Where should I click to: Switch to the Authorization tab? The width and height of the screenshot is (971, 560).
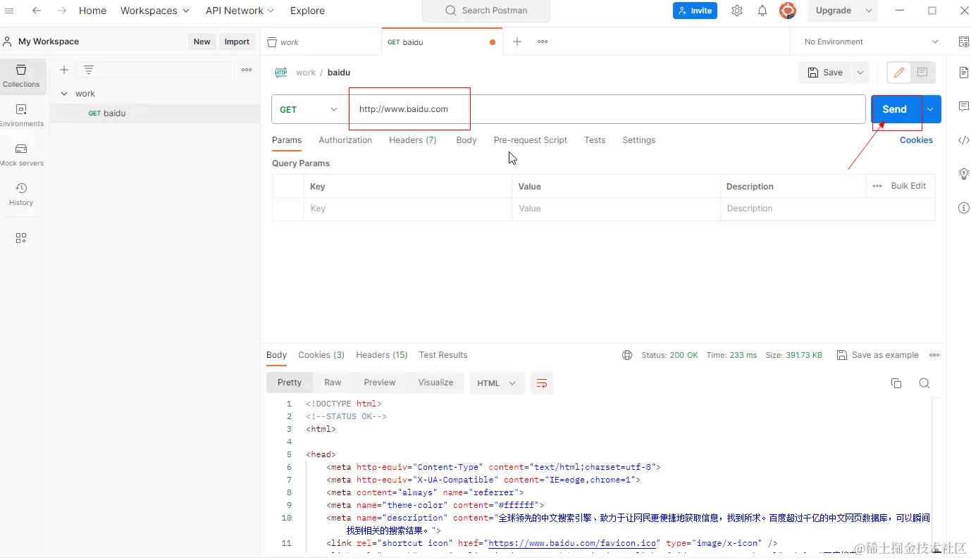point(345,140)
